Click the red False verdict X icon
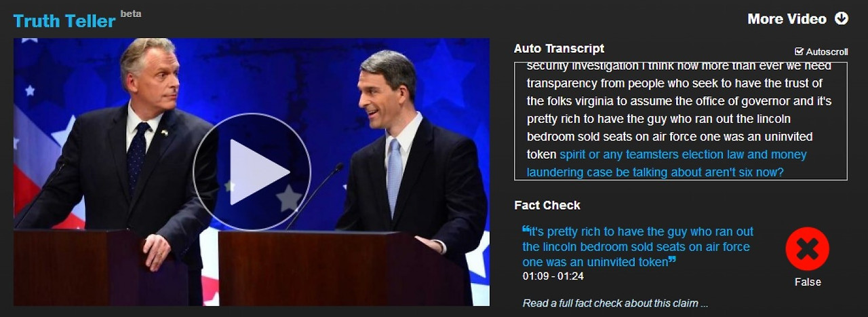 tap(807, 249)
